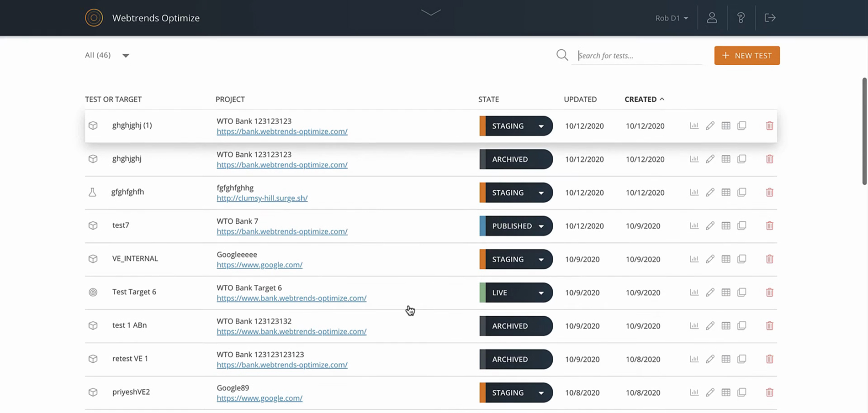This screenshot has height=413, width=868.
Task: Open the help question mark icon
Action: coord(741,18)
